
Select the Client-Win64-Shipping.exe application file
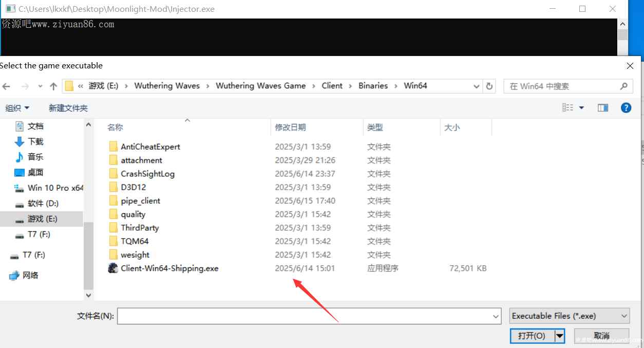(x=169, y=268)
